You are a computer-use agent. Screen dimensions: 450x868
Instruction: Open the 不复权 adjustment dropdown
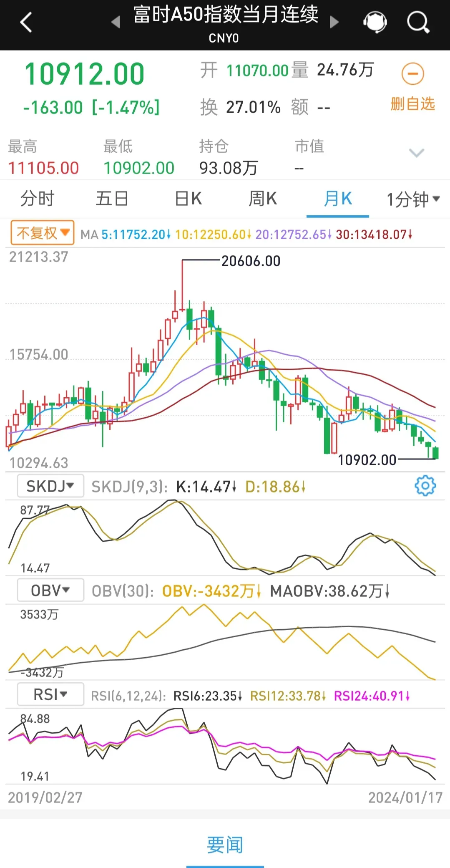[43, 233]
